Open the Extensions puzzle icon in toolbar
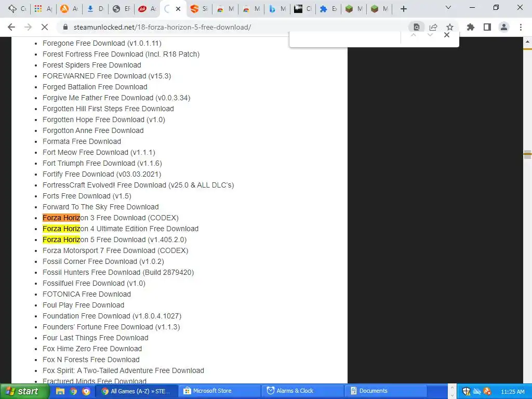 pos(470,27)
